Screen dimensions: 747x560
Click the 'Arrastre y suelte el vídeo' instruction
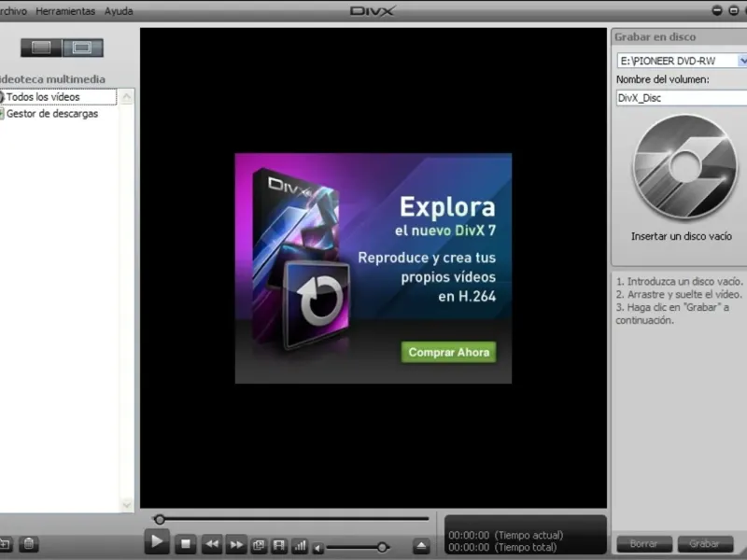coord(680,294)
